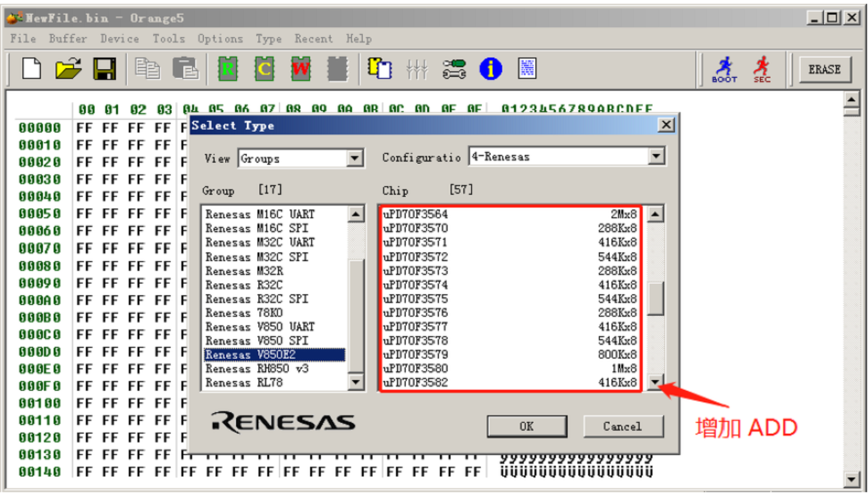Open the Help menu
Image resolution: width=868 pixels, height=495 pixels.
point(359,39)
